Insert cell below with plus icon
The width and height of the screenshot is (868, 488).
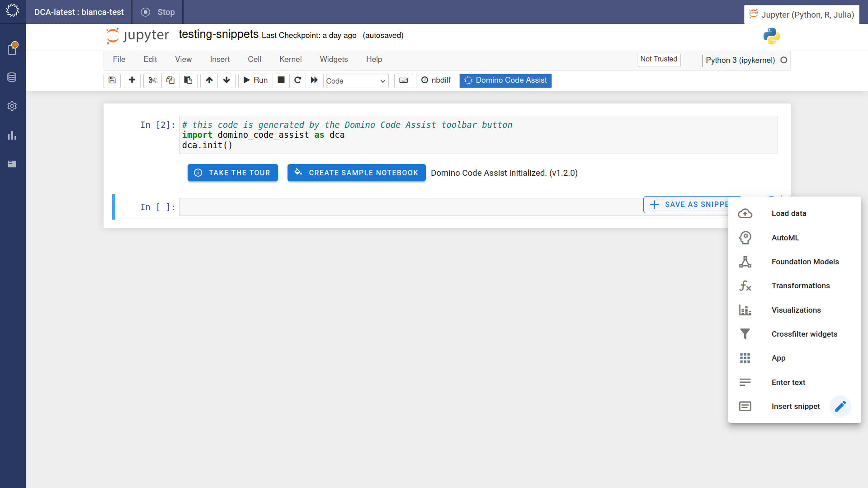[132, 80]
